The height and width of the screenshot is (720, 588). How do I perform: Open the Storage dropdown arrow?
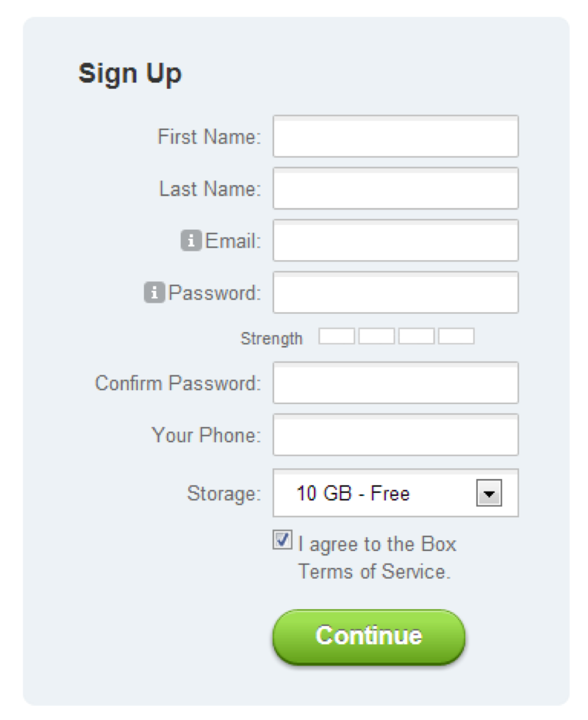(489, 493)
